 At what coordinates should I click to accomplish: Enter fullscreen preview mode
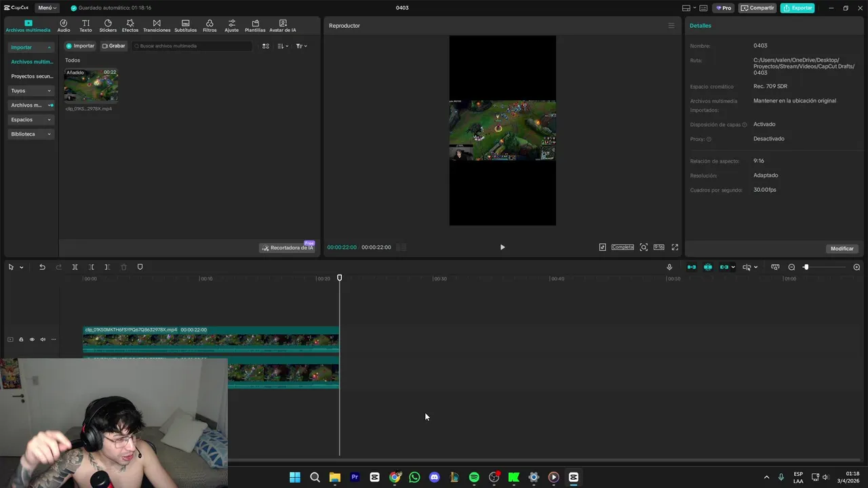675,247
